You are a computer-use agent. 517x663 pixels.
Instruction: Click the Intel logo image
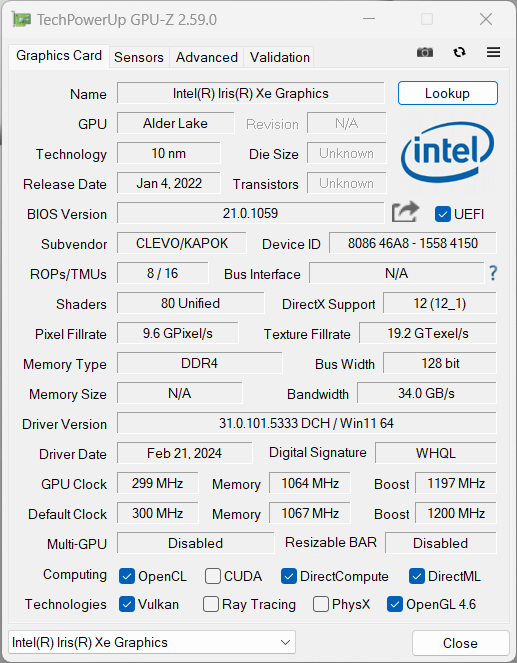click(447, 152)
